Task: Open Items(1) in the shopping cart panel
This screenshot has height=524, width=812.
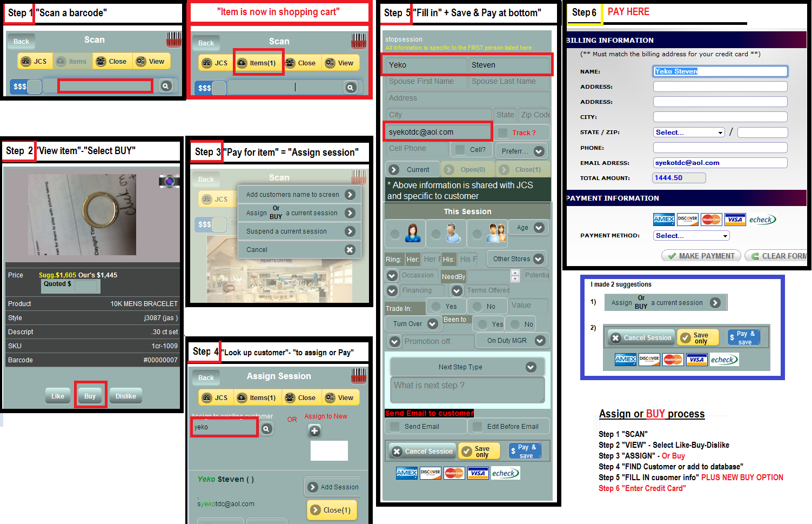Action: click(257, 63)
